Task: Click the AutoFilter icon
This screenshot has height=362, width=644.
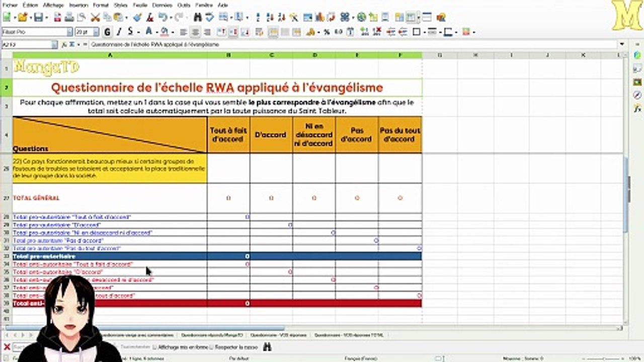Action: [x=294, y=17]
